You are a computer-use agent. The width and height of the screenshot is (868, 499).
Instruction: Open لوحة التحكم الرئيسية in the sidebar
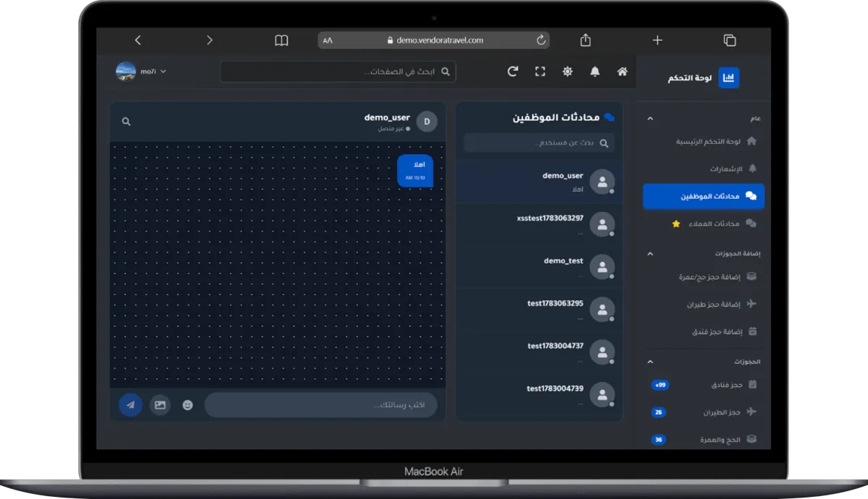704,141
